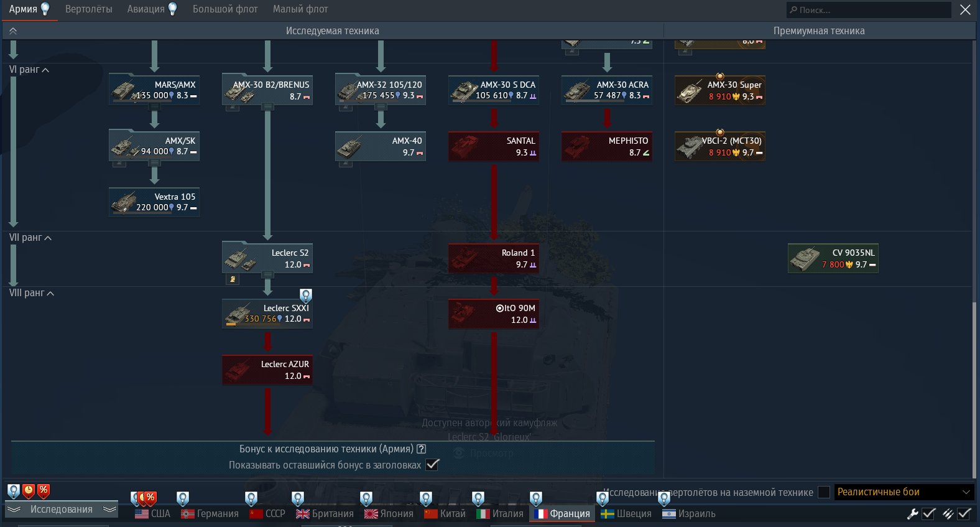Click the research bonus help question icon

pyautogui.click(x=421, y=449)
